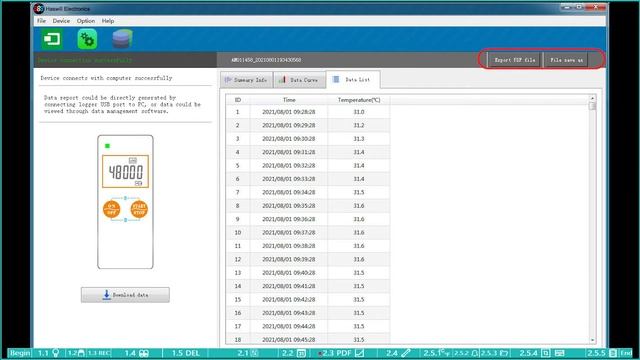
Task: Open the Help menu
Action: pyautogui.click(x=108, y=21)
